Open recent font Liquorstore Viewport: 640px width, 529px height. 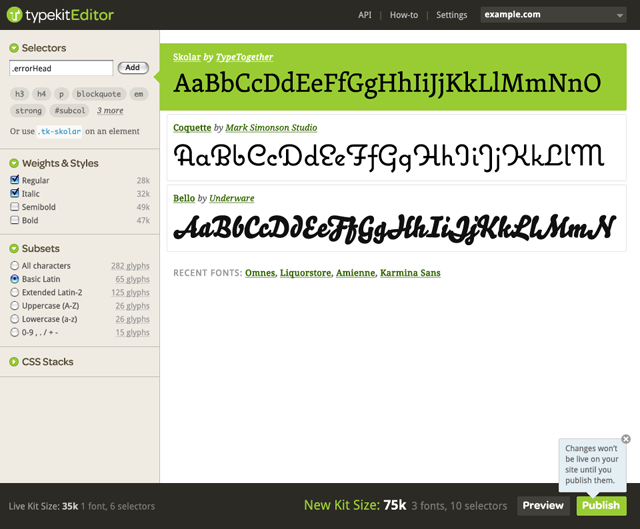tap(306, 273)
